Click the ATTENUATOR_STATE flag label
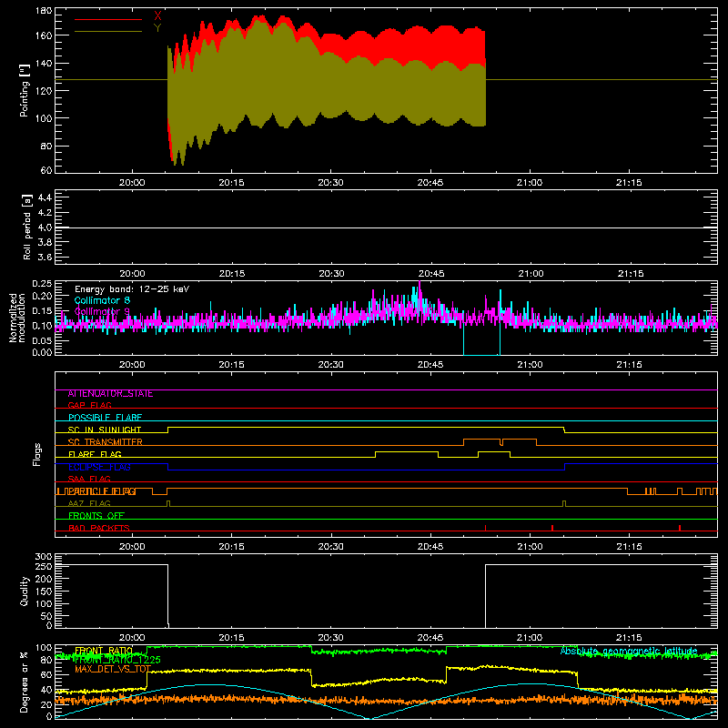The width and height of the screenshot is (728, 728). pos(110,394)
